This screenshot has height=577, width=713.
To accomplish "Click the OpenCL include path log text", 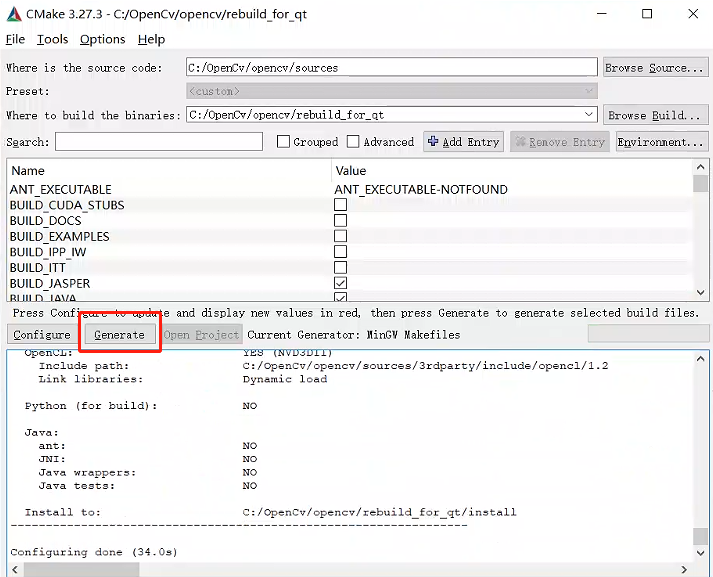I will pos(425,366).
